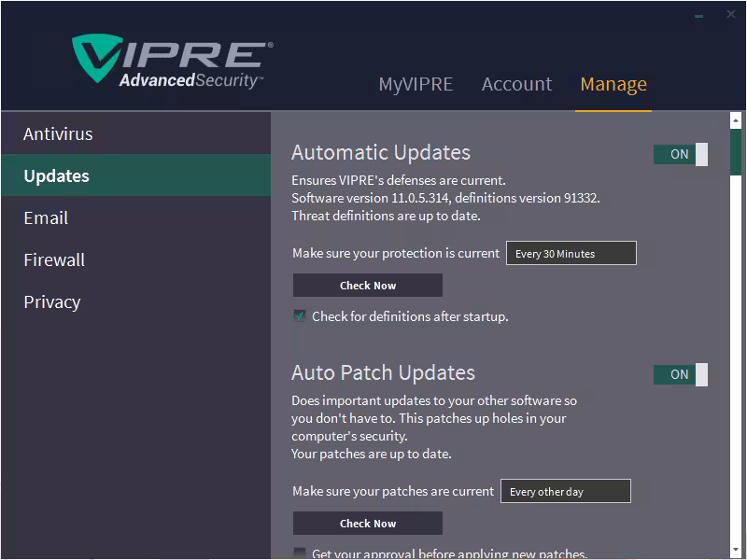Expand the Every other day dropdown
Image resolution: width=747 pixels, height=560 pixels.
[x=566, y=491]
